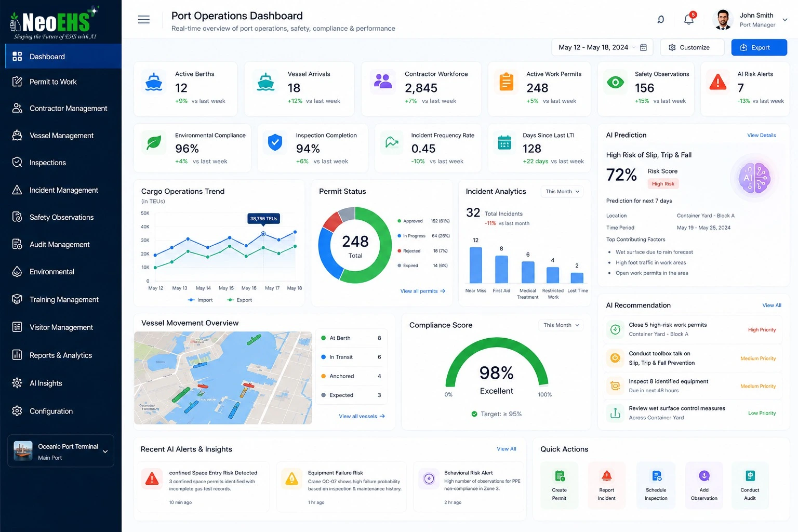
Task: Click Report Incident quick action icon
Action: pyautogui.click(x=606, y=476)
